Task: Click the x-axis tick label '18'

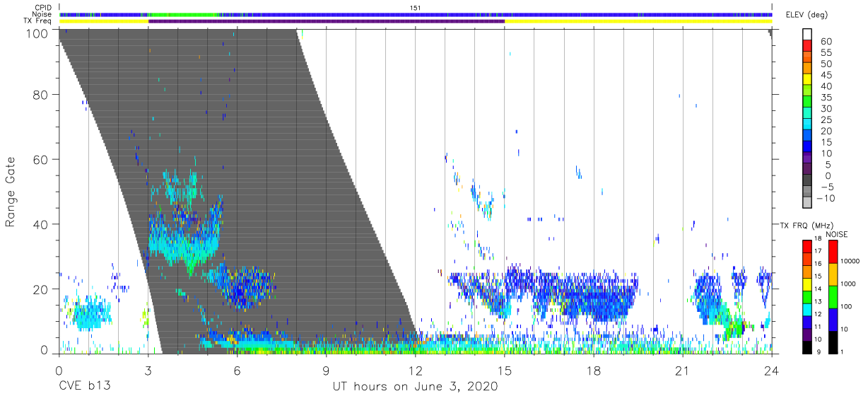Action: pos(593,370)
